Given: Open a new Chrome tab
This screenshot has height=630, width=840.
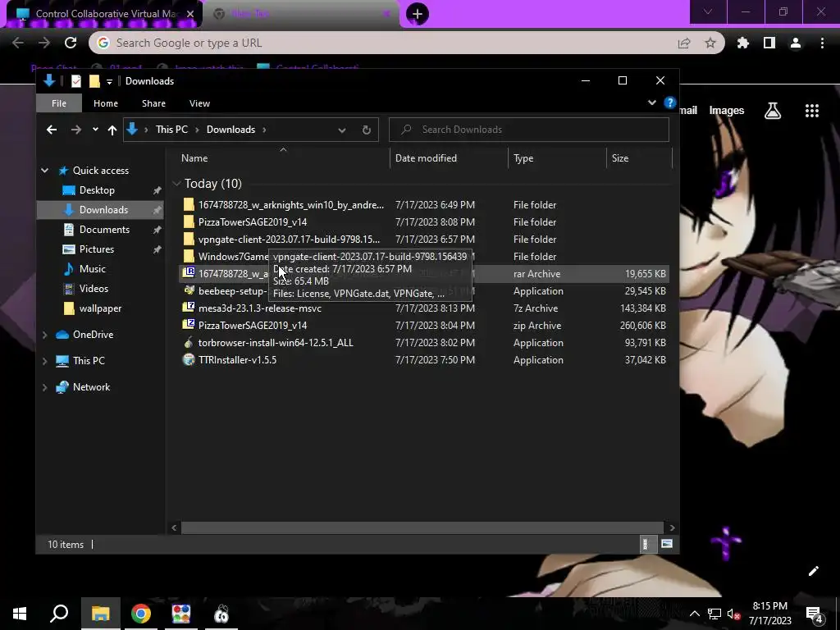Looking at the screenshot, I should click(418, 14).
